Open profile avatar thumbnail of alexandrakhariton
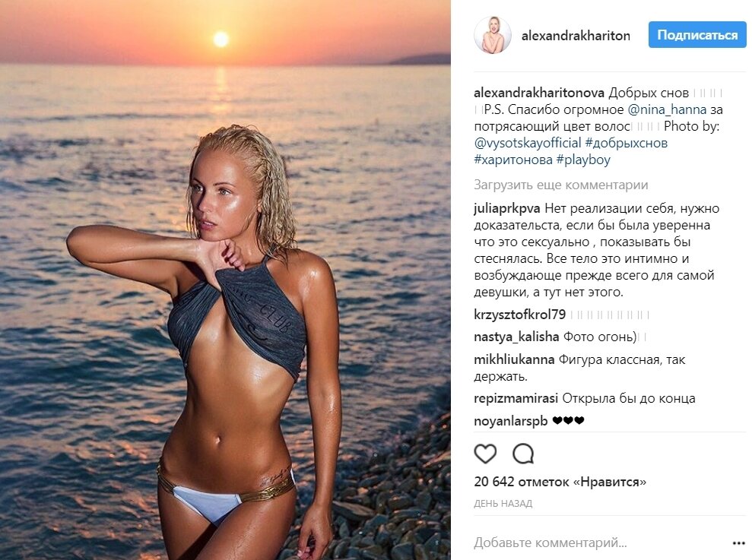Image resolution: width=752 pixels, height=560 pixels. (493, 35)
